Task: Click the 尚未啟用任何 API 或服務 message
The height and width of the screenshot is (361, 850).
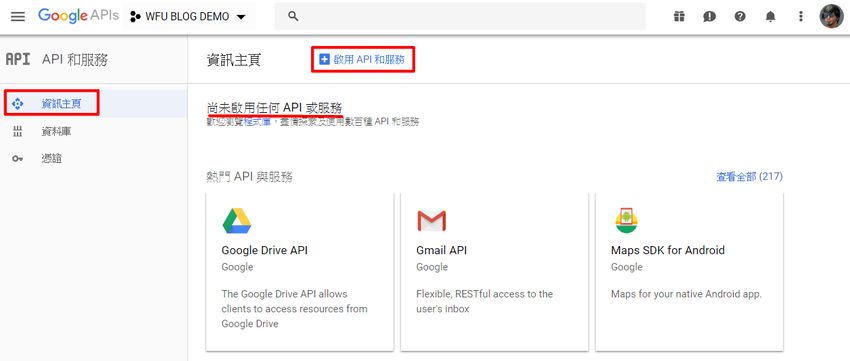Action: (275, 107)
